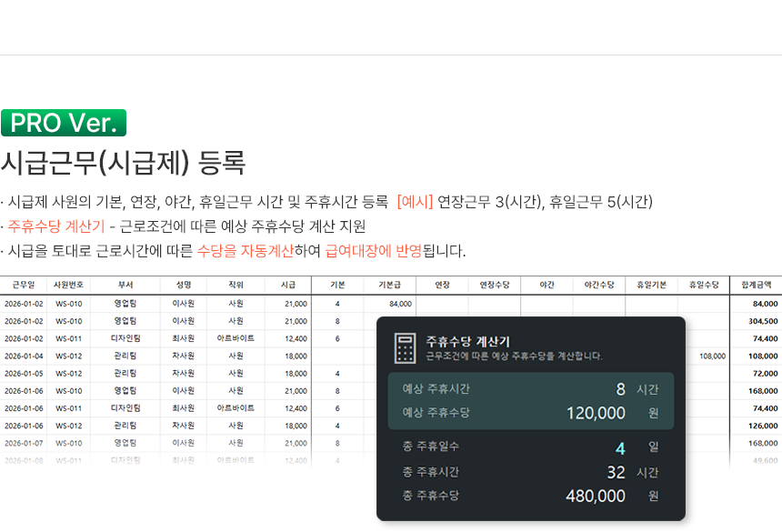Click the calculator icon in the 주휴수당 계산기 panel

point(405,347)
